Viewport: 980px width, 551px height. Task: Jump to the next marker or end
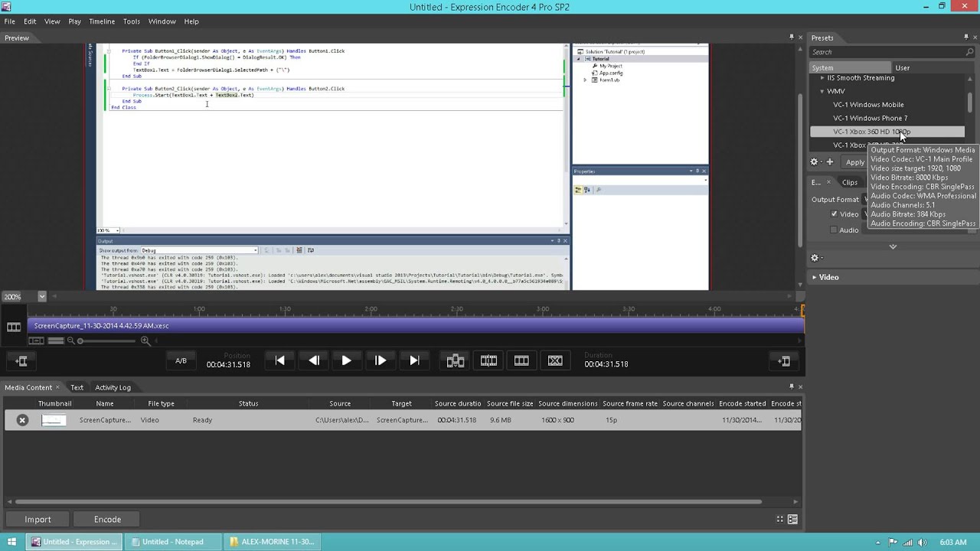click(x=414, y=360)
